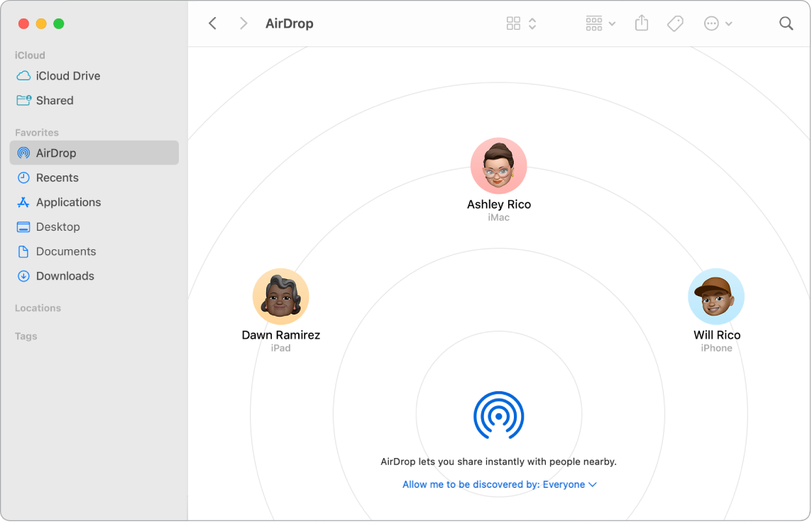
Task: Select Dawn Ramirez's iPad avatar
Action: (280, 296)
